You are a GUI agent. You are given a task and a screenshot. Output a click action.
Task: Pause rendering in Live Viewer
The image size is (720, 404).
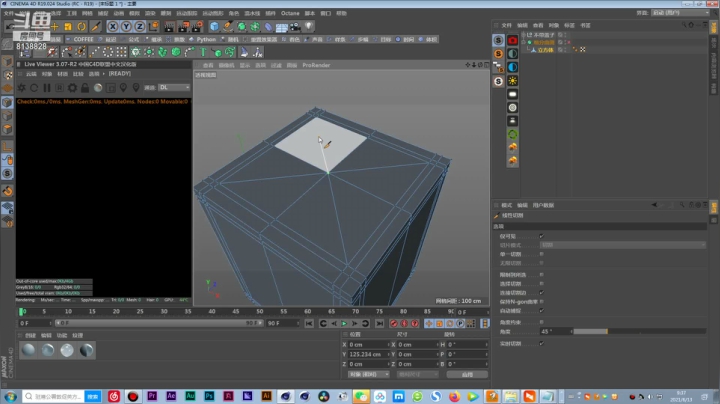click(x=47, y=87)
